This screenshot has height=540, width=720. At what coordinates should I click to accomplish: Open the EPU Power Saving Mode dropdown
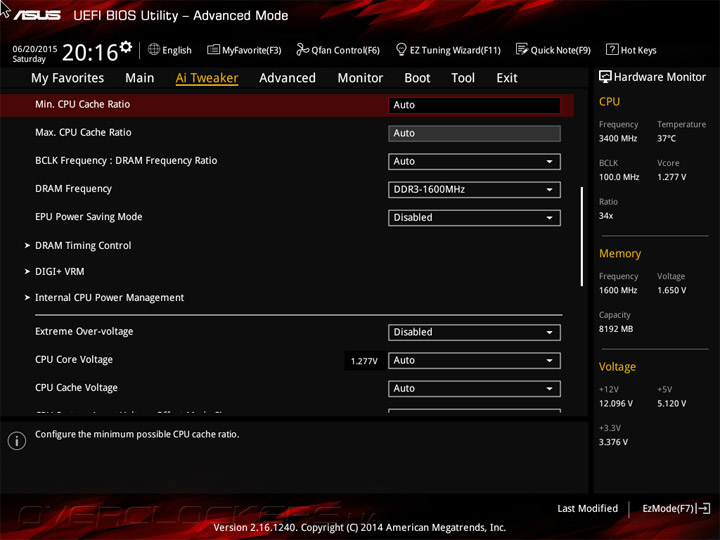(x=474, y=218)
